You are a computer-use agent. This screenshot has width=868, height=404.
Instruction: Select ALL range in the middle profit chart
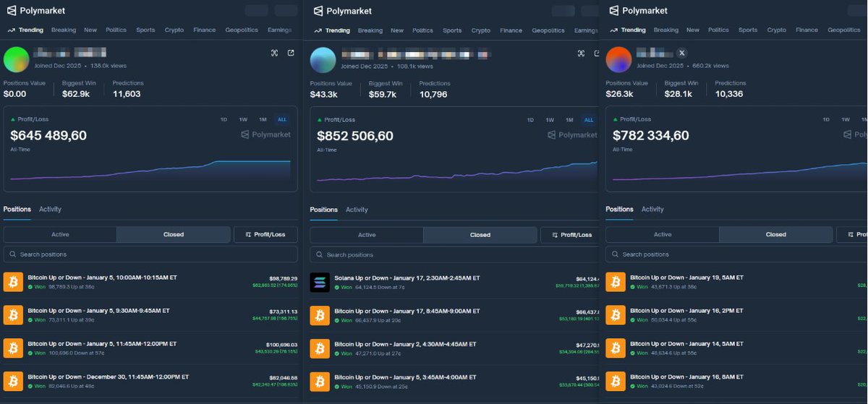point(589,120)
